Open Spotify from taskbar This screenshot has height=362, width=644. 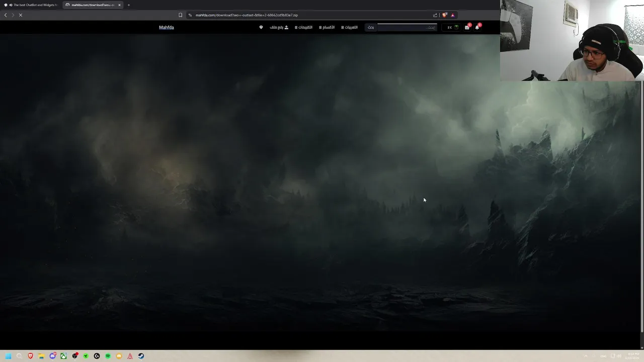[108, 356]
